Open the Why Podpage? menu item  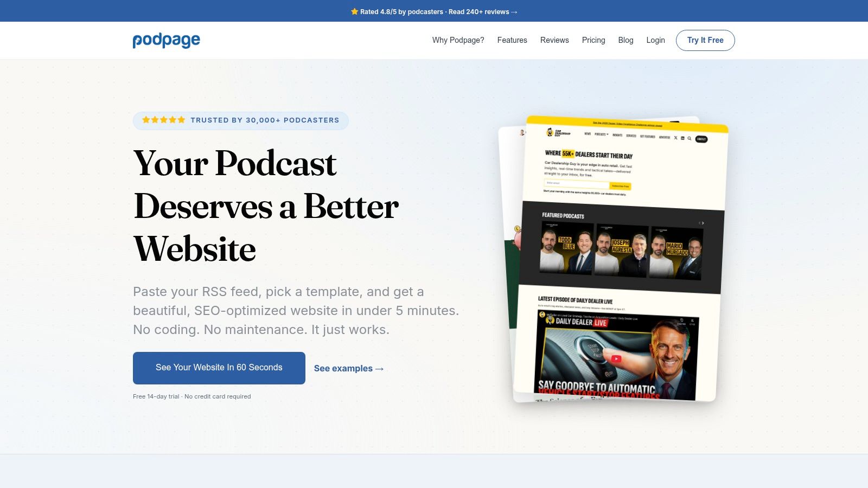[x=458, y=40]
